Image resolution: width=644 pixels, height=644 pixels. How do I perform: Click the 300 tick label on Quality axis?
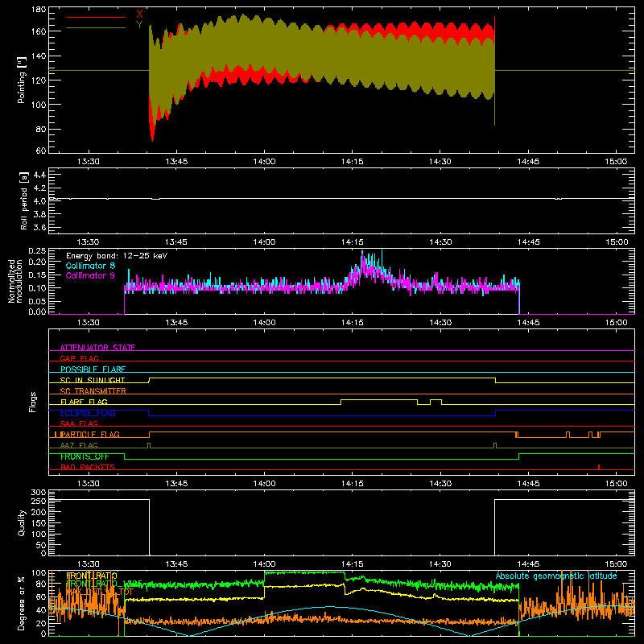[x=39, y=493]
